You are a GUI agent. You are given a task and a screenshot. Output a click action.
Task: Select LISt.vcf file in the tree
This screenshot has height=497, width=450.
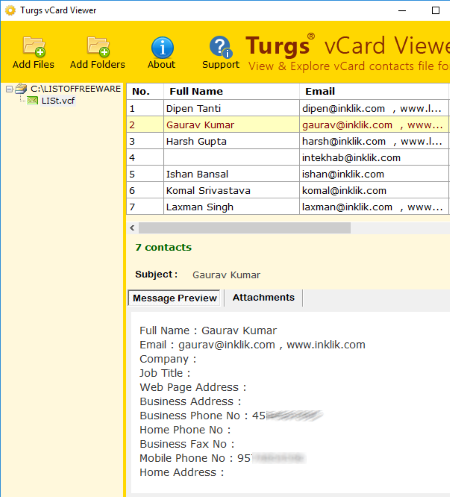pos(58,101)
